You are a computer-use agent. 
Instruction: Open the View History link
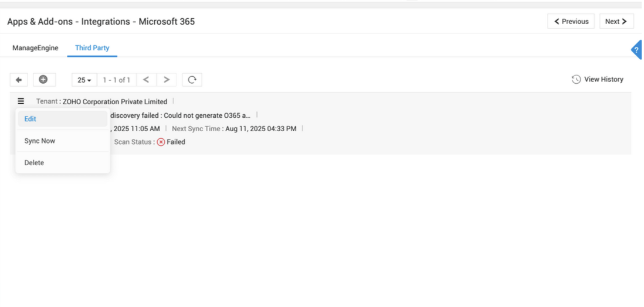604,80
